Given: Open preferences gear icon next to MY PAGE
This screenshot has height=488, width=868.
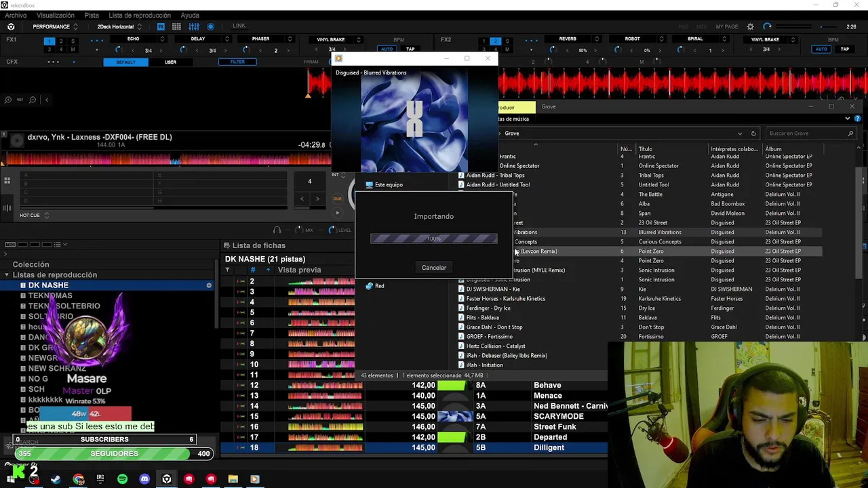Looking at the screenshot, I should (x=750, y=26).
